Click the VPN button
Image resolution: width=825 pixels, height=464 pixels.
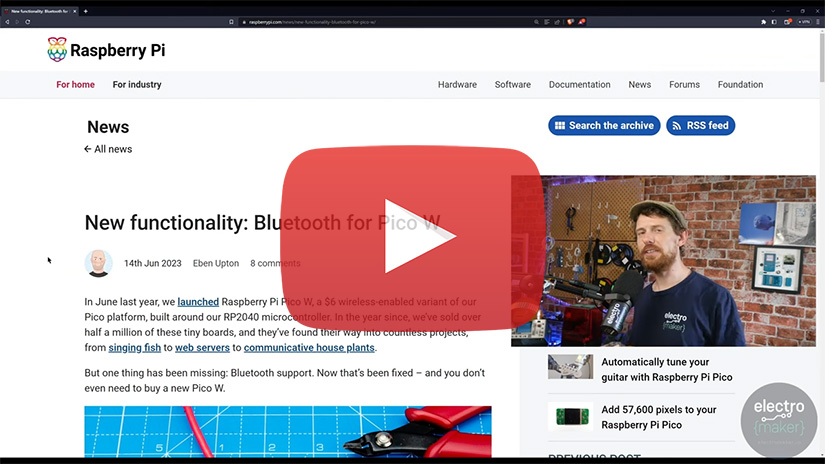point(804,22)
